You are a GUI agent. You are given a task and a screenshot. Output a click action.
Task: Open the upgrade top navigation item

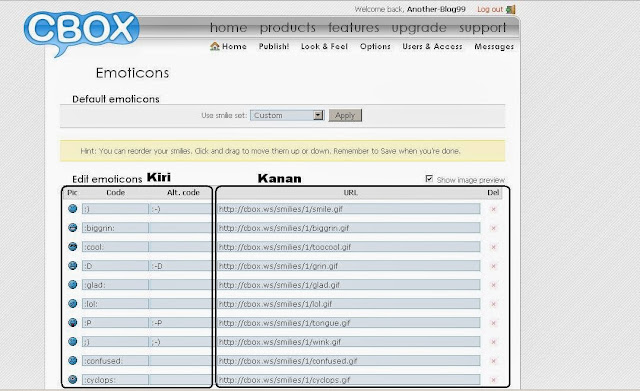(419, 28)
